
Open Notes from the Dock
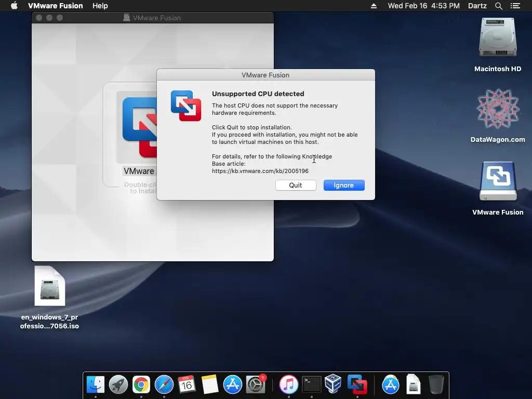[x=210, y=384]
